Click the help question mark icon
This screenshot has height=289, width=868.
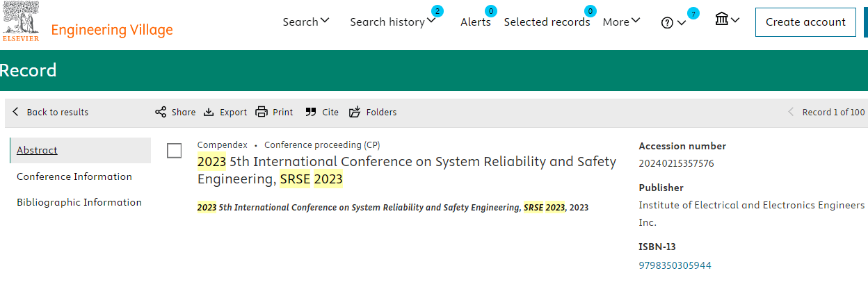[x=667, y=23]
